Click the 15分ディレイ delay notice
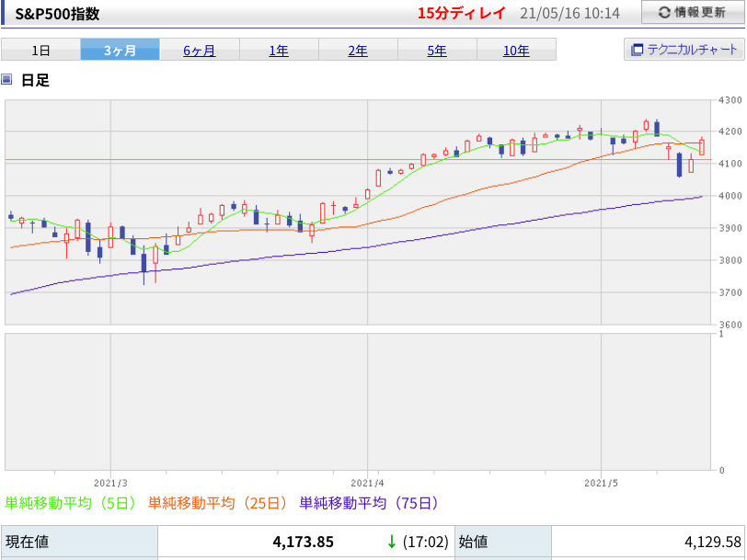747x560 pixels. click(461, 13)
